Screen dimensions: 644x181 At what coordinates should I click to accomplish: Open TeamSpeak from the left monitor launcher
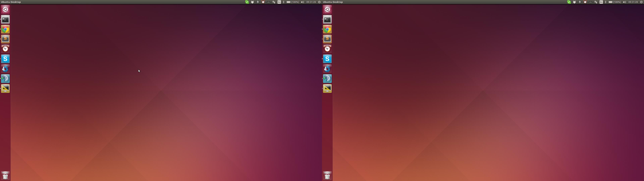pos(5,78)
